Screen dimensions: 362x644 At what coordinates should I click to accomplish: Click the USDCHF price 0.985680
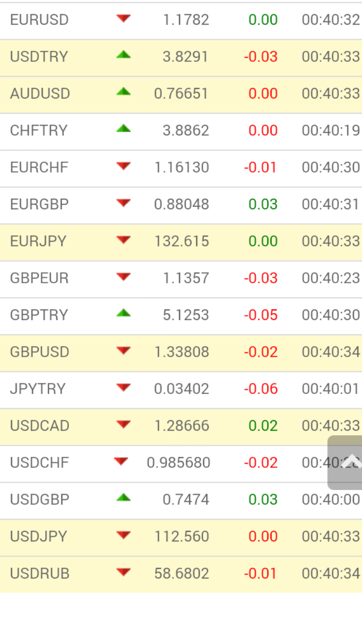click(x=178, y=463)
